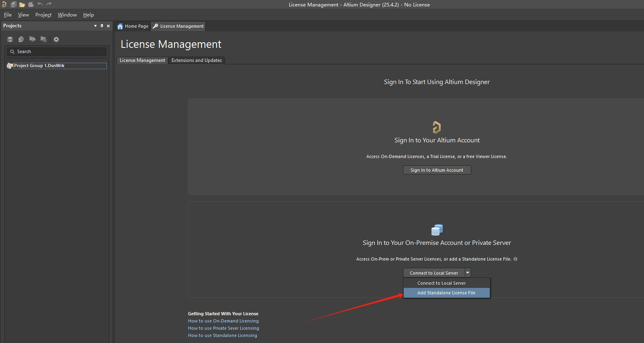644x343 pixels.
Task: Switch to the Home Page tab
Action: [x=133, y=26]
